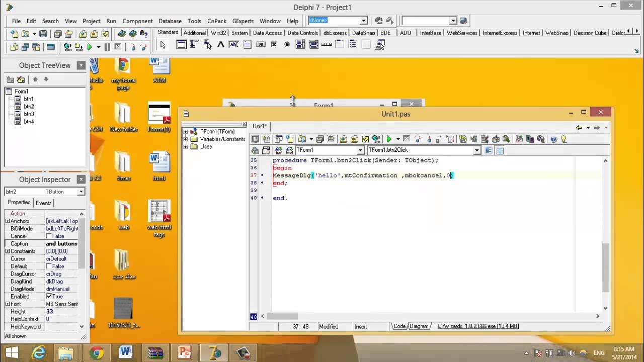
Task: Expand the Font property
Action: tap(8, 304)
